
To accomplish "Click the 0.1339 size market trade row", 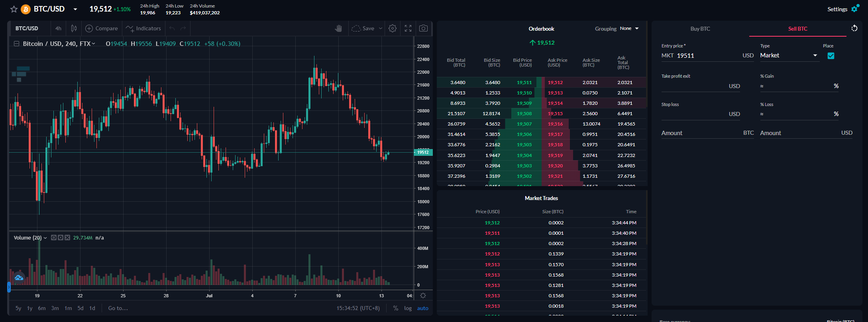I will pyautogui.click(x=542, y=254).
